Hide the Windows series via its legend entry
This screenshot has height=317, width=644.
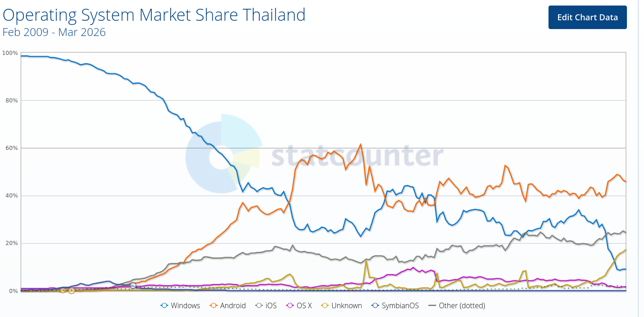pos(186,305)
